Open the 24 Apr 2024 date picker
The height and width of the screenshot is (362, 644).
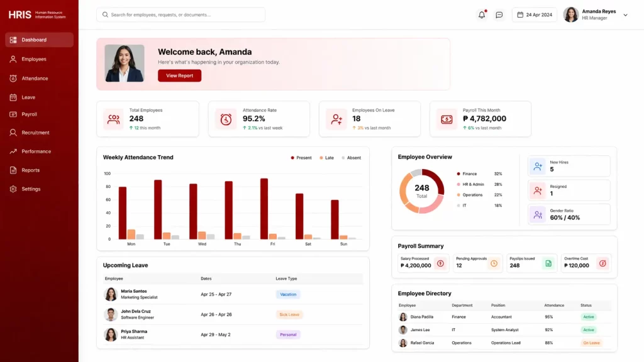point(534,14)
